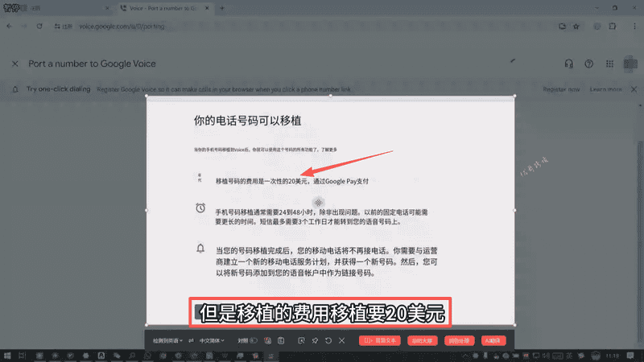This screenshot has height=362, width=644.
Task: Open the Google Voice headset call settings
Action: pos(568,64)
